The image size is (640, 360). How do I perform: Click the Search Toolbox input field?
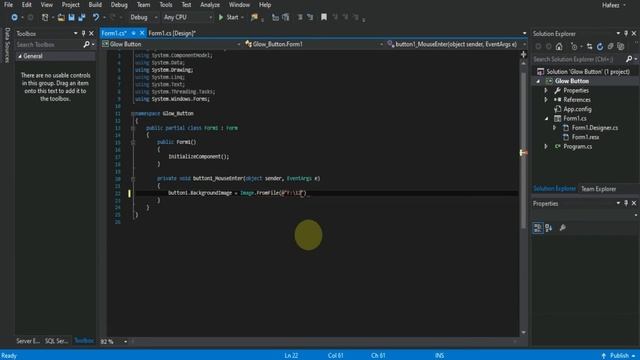click(x=48, y=44)
